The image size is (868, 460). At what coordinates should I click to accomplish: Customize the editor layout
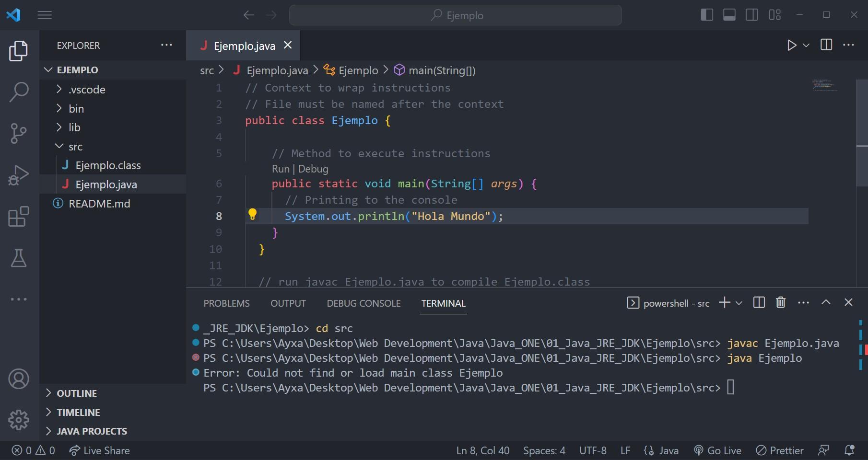(x=775, y=15)
